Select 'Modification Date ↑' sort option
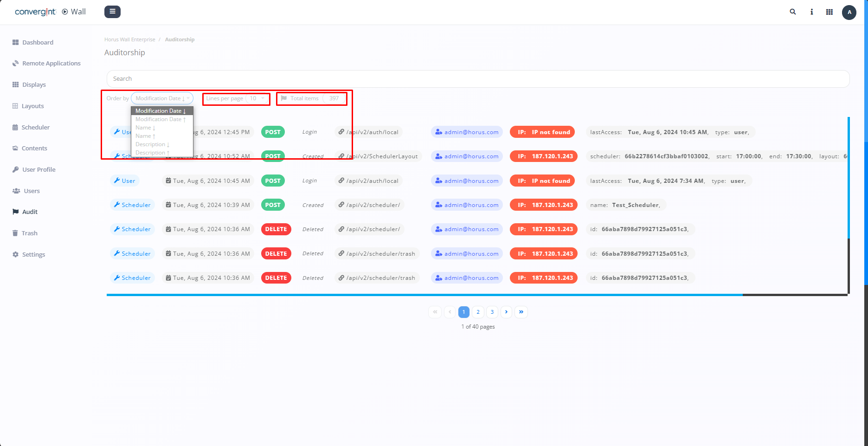868x446 pixels. [x=160, y=119]
